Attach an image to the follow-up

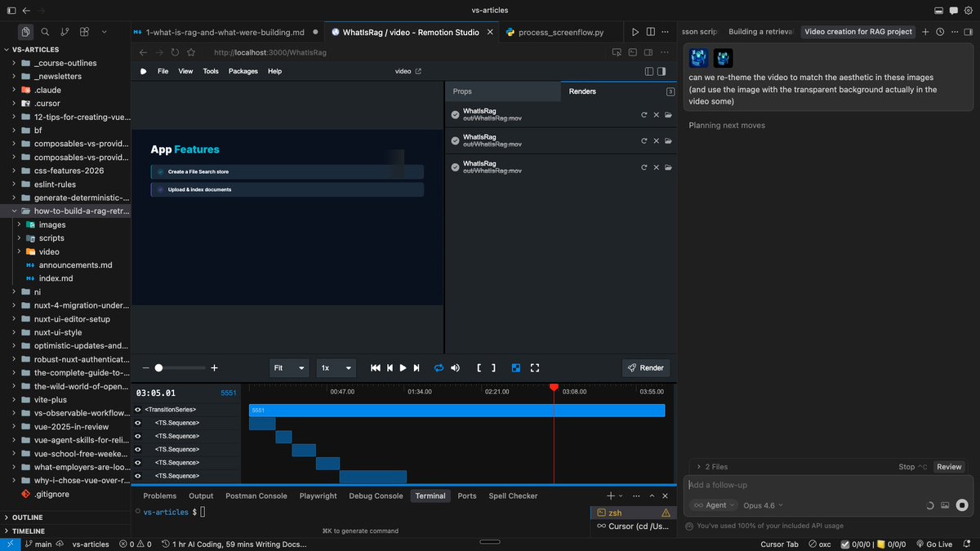tap(945, 505)
